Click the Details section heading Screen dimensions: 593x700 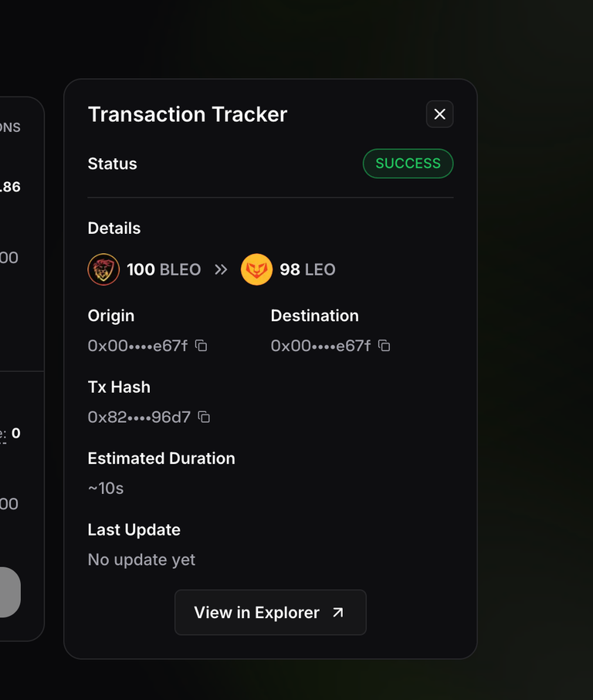(x=114, y=228)
